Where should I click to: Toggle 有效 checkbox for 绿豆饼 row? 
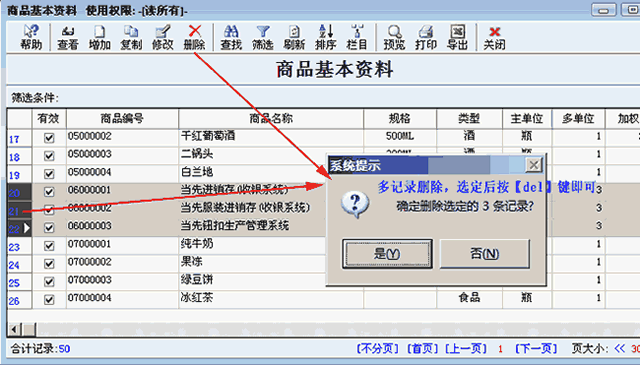(x=49, y=282)
